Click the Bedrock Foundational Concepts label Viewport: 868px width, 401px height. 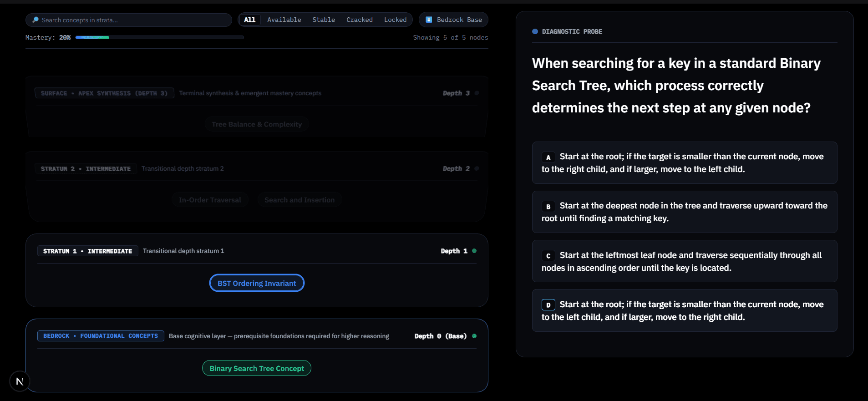[x=101, y=336]
